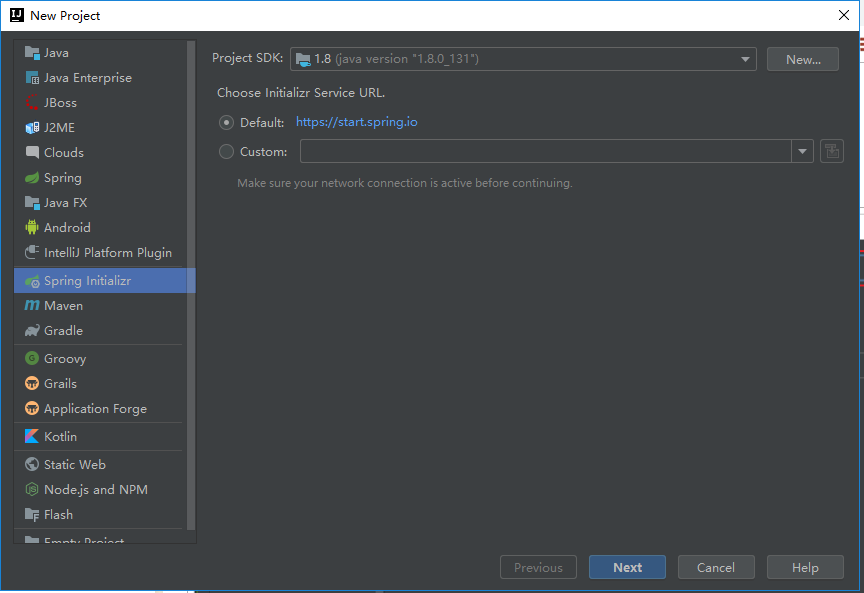Image resolution: width=864 pixels, height=593 pixels.
Task: Click the Help button
Action: [805, 567]
